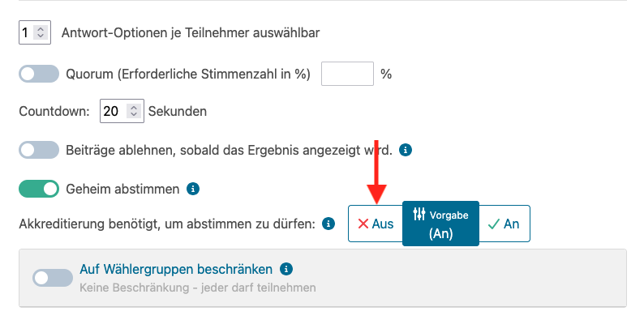Select the An accreditation option
Screen dimensions: 644x324
click(x=504, y=224)
